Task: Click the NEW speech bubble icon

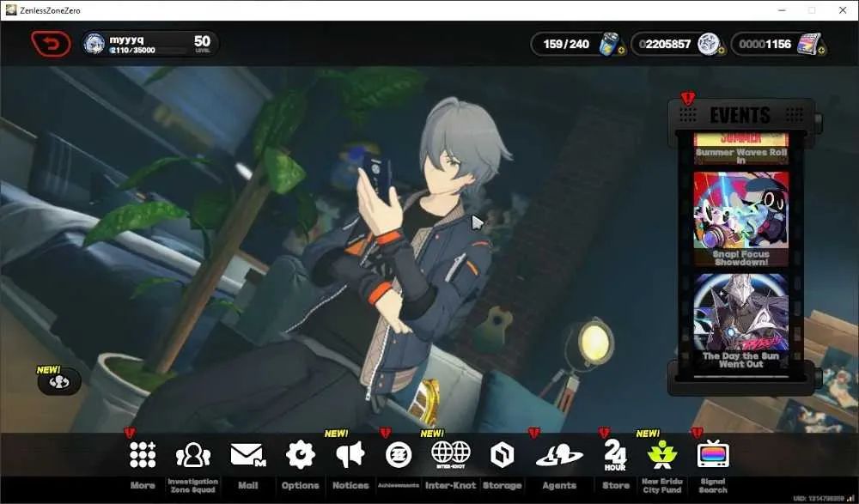Action: click(x=59, y=382)
